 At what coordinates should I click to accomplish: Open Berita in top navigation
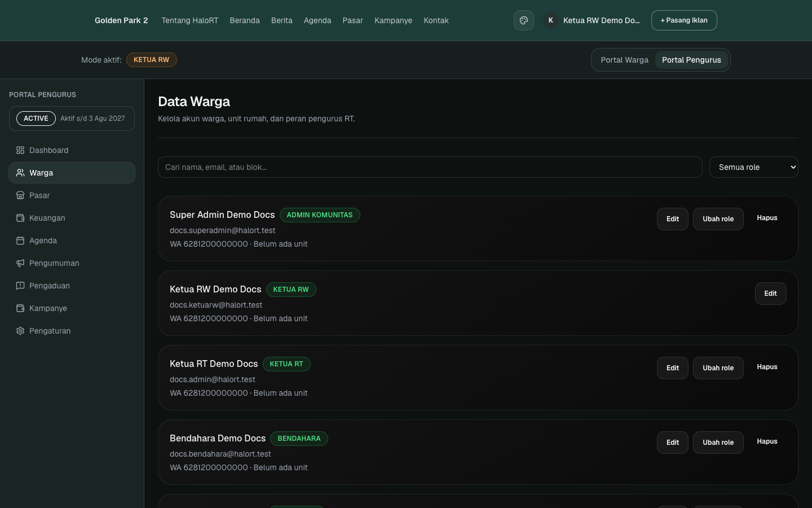pos(282,20)
